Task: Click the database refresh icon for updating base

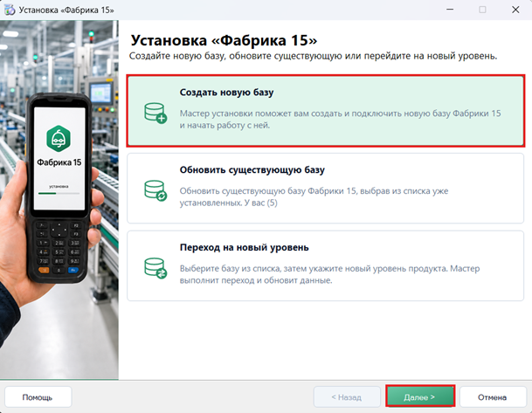Action: click(x=155, y=190)
